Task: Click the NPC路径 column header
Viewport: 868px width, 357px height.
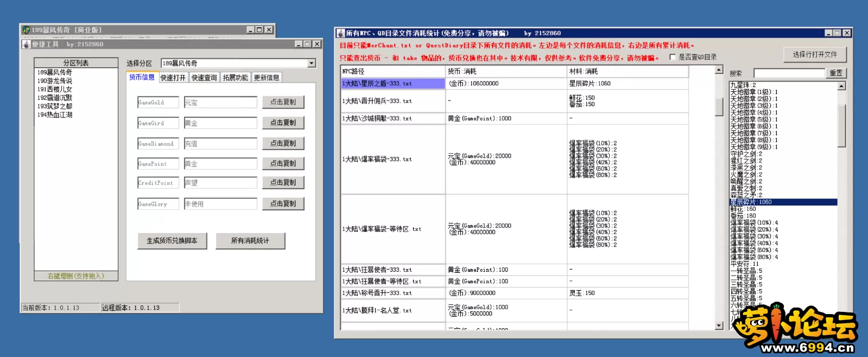Action: click(393, 71)
